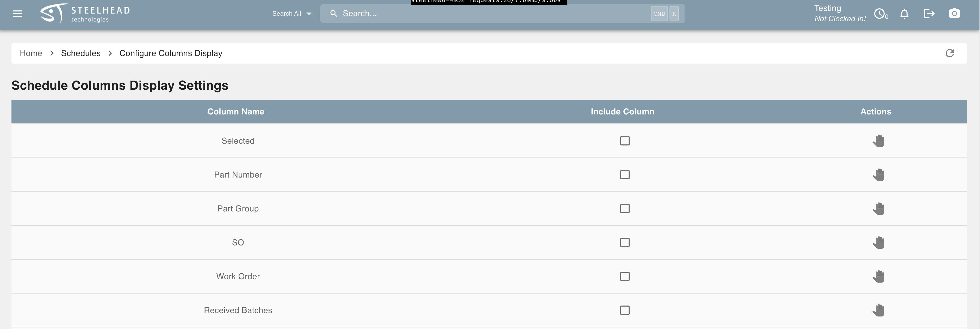Viewport: 980px width, 329px height.
Task: Navigate to Schedules breadcrumb link
Action: point(80,53)
